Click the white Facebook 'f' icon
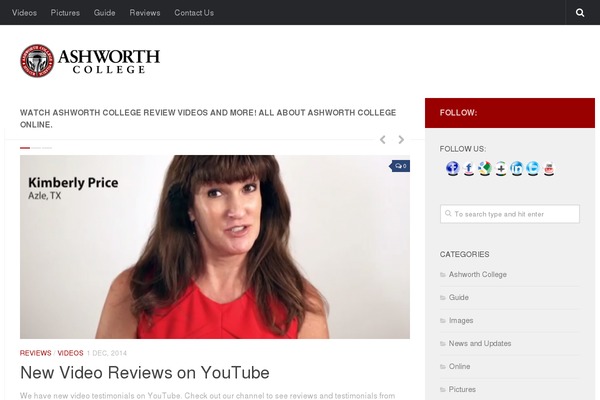The image size is (600, 400). (x=469, y=168)
